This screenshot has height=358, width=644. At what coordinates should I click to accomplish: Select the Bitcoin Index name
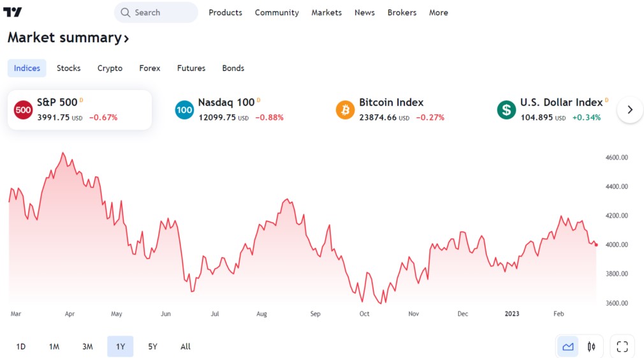(392, 102)
